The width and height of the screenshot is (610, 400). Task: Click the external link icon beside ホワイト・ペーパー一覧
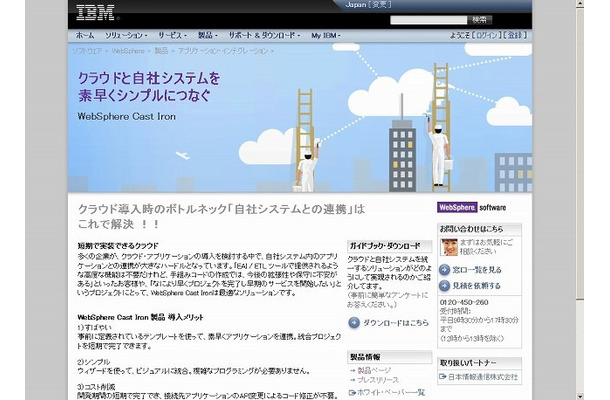tap(353, 392)
